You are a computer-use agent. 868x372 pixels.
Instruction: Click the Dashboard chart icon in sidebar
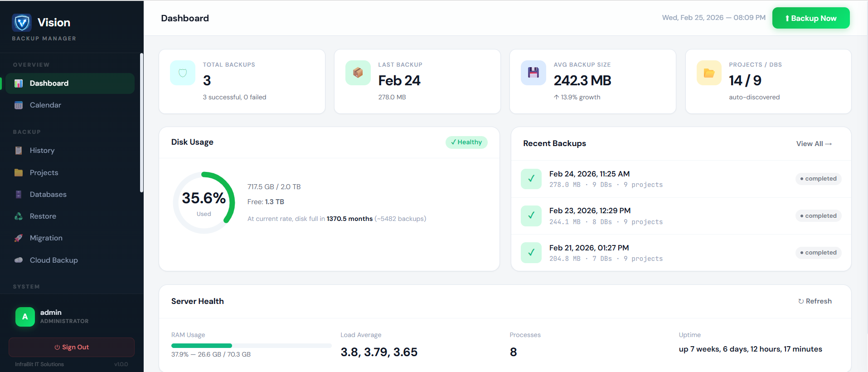[x=19, y=83]
